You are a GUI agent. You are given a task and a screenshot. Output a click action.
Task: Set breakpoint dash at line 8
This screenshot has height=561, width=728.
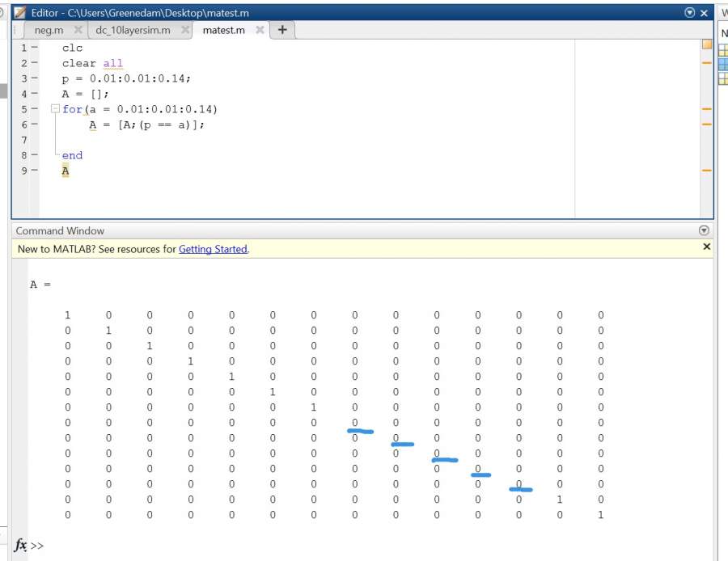[34, 155]
